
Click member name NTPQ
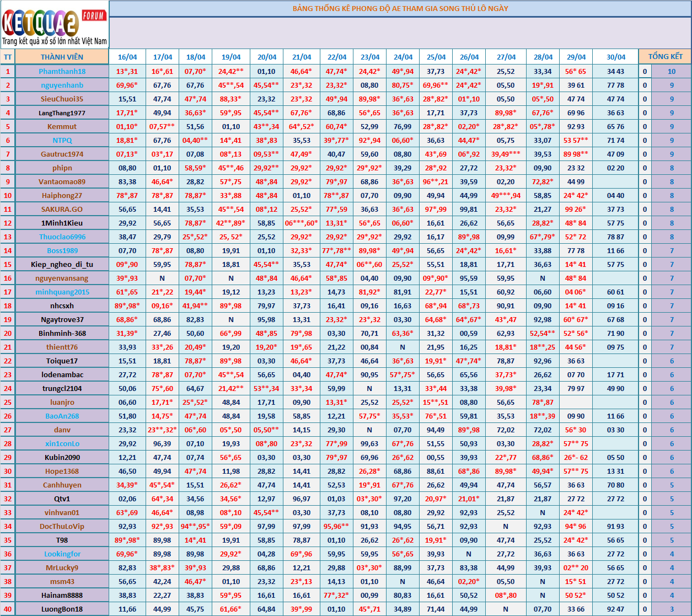coord(62,140)
